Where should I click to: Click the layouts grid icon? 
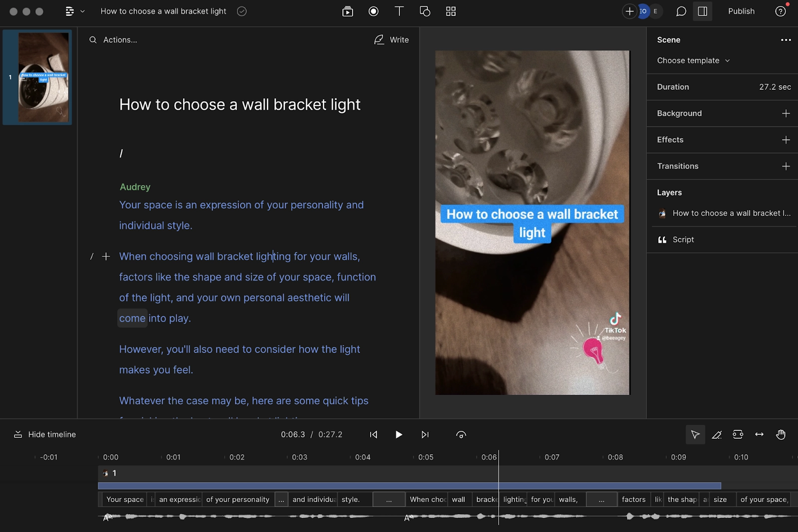pyautogui.click(x=450, y=11)
